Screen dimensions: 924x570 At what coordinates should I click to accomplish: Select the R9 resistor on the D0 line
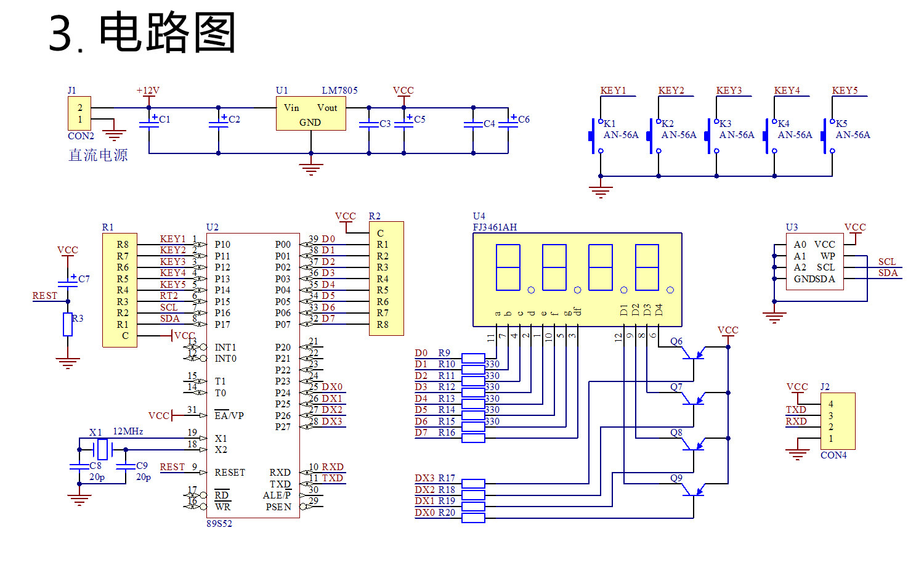(473, 358)
